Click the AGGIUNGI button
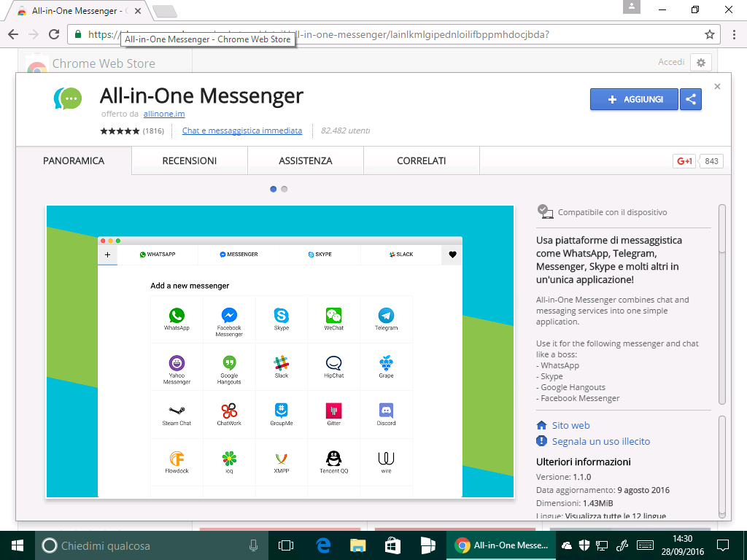Screen dimensions: 747x560 point(634,99)
